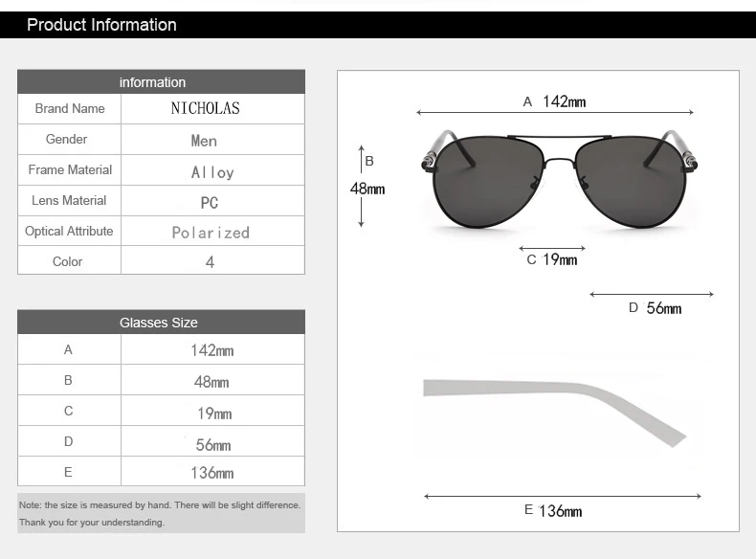Select row label 'D' in size table
Image resolution: width=756 pixels, height=559 pixels.
click(x=69, y=441)
